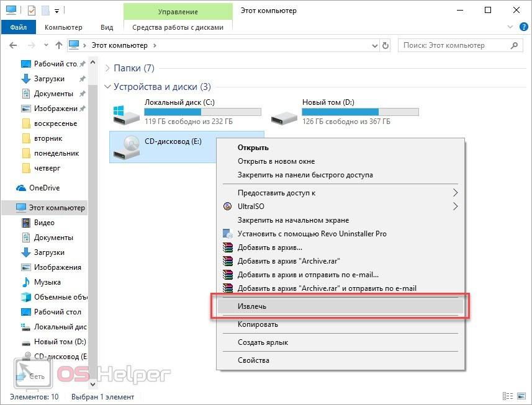This screenshot has width=532, height=405.
Task: Click the New folder quick access icon
Action: (45, 11)
